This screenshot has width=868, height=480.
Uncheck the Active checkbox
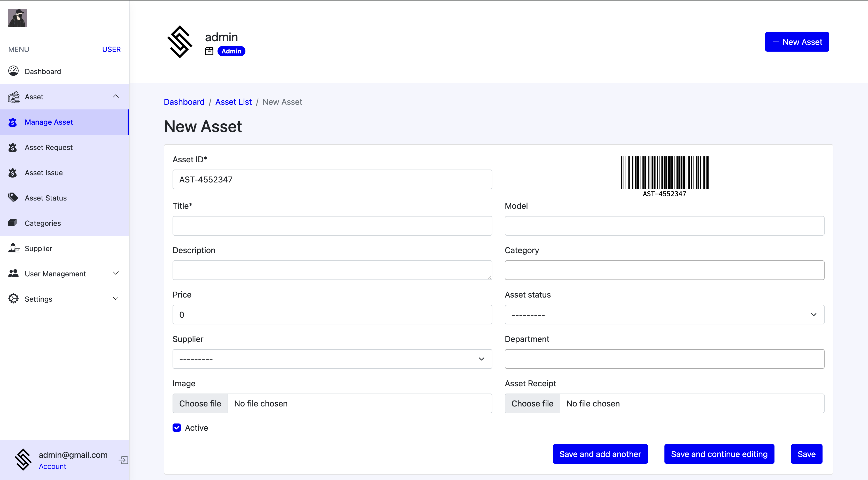[x=176, y=428]
